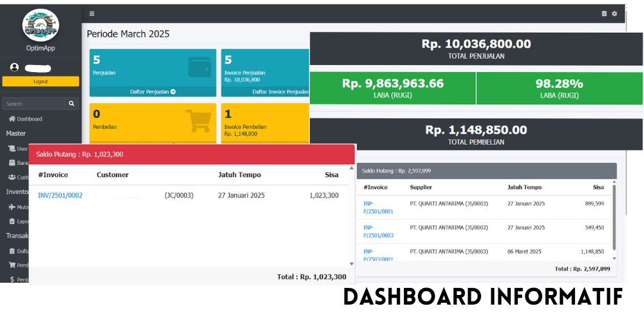Click the green Laba (Rugi) 98.28% tile

(559, 88)
